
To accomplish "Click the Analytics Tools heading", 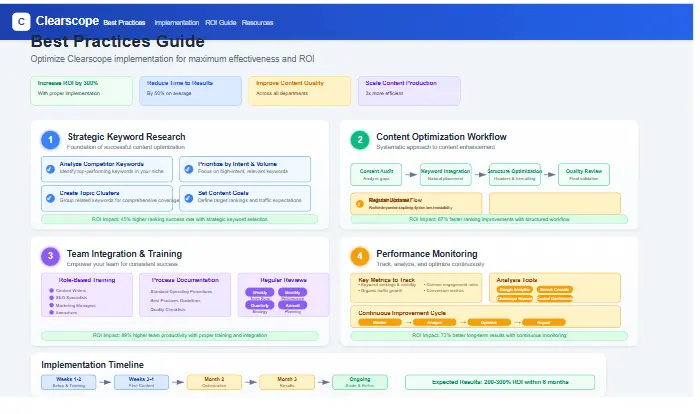I will (x=517, y=280).
